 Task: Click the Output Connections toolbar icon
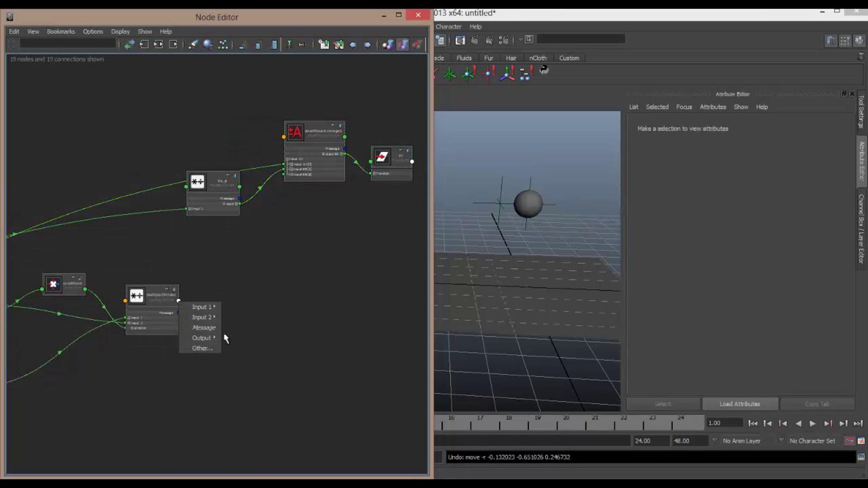pyautogui.click(x=173, y=44)
